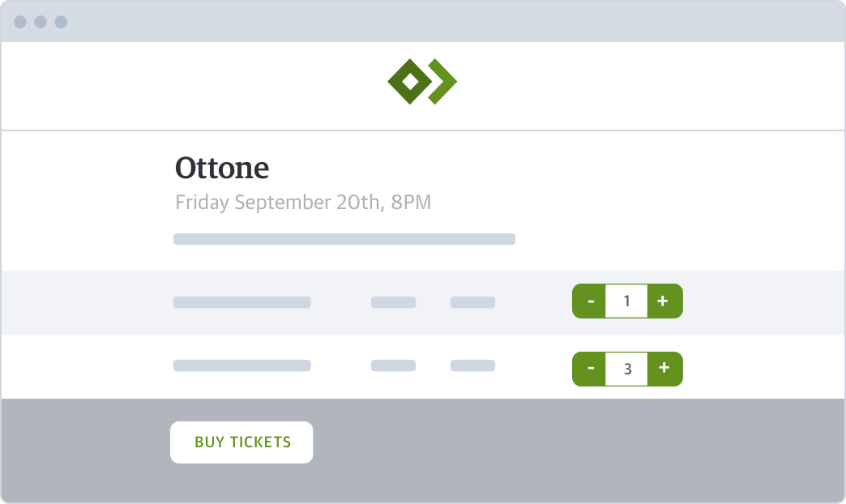This screenshot has width=846, height=504.
Task: Increase quantity for the ticket showing 1
Action: [x=664, y=301]
